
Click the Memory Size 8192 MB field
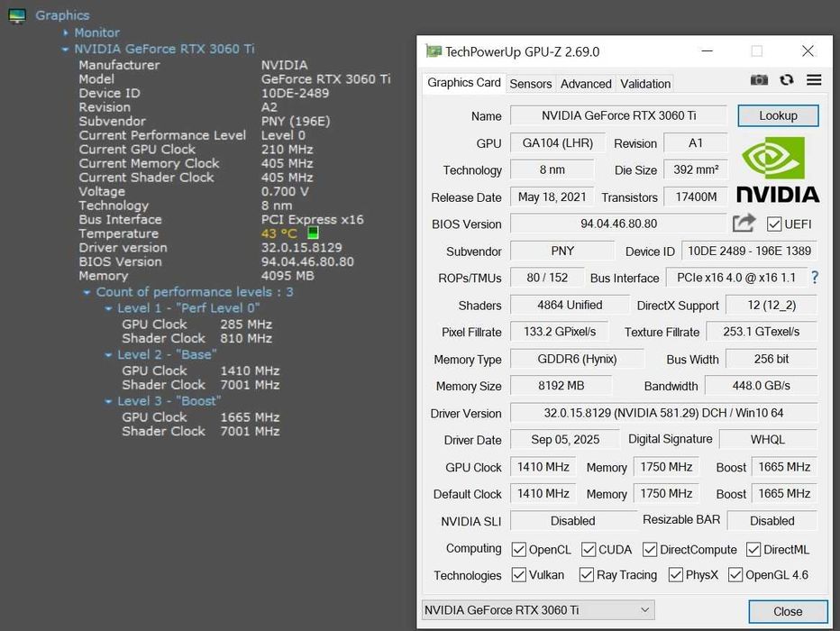561,386
